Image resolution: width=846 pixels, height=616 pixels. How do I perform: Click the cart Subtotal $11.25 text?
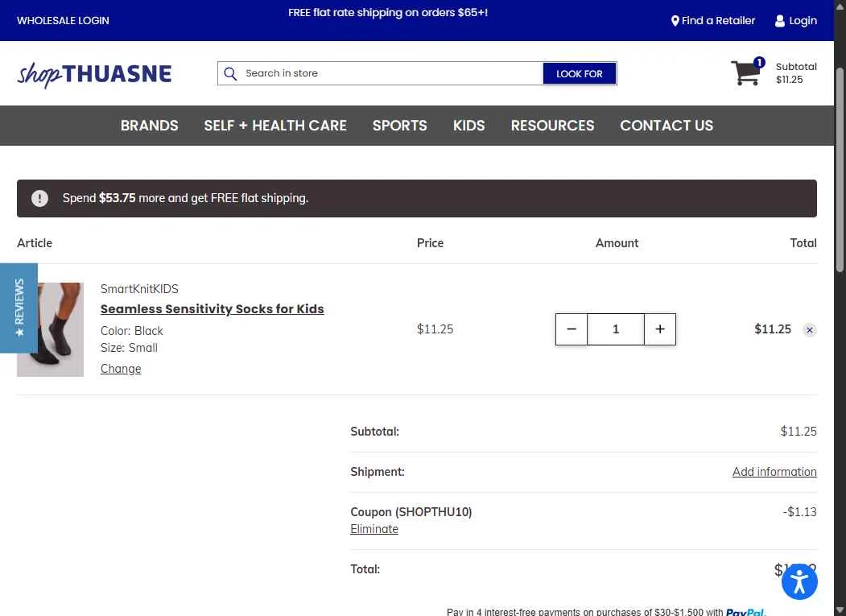pyautogui.click(x=796, y=73)
